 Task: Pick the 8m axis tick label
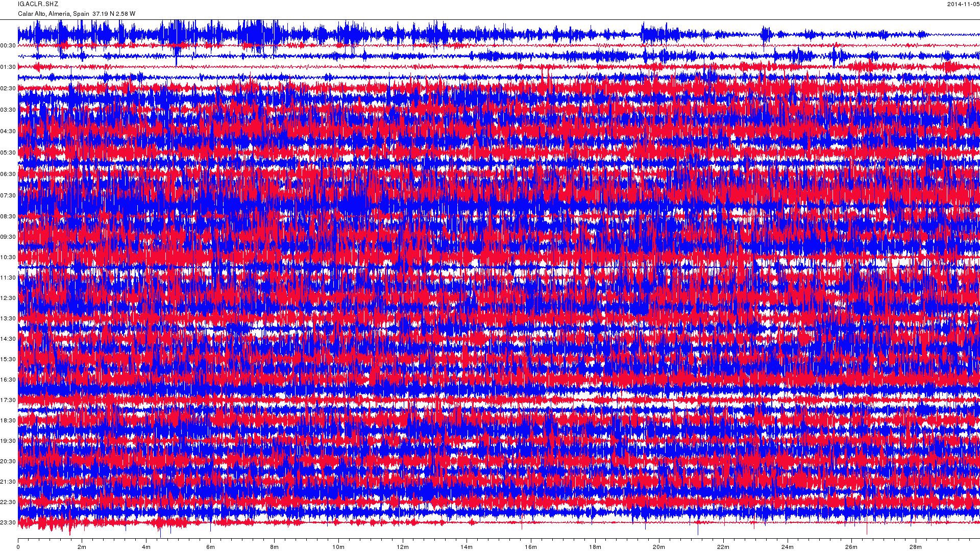coord(275,547)
